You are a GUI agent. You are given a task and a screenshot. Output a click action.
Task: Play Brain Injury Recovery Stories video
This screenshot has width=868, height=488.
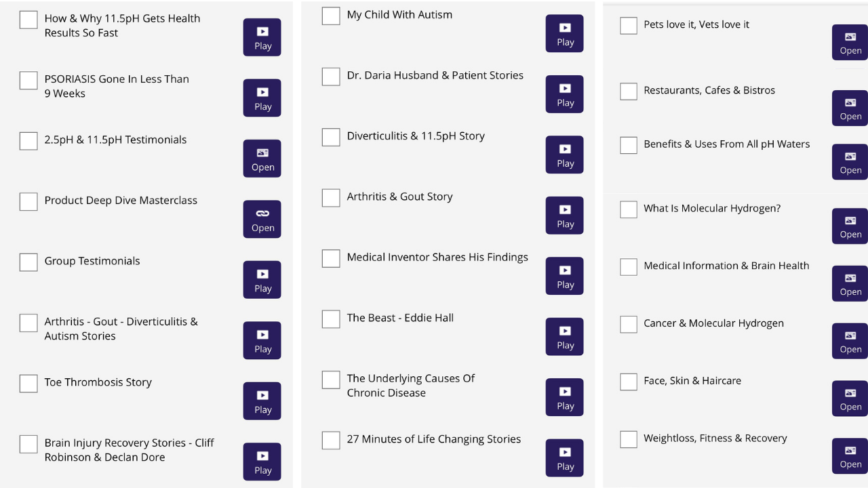click(x=262, y=462)
